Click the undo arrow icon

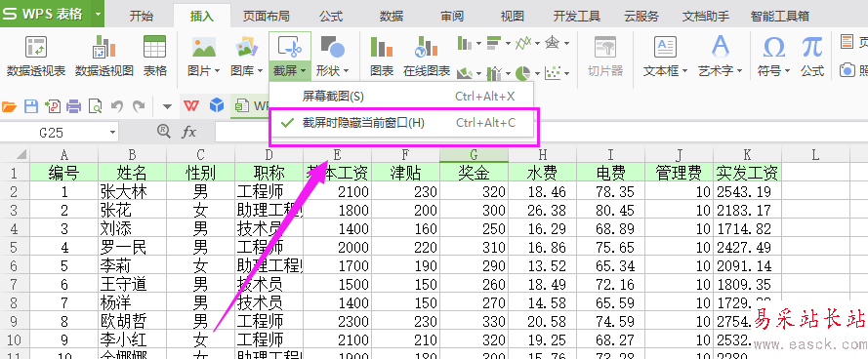coord(117,105)
